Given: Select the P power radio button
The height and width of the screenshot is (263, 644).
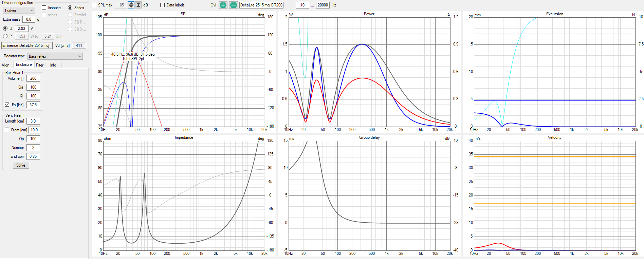Looking at the screenshot, I should (x=5, y=36).
